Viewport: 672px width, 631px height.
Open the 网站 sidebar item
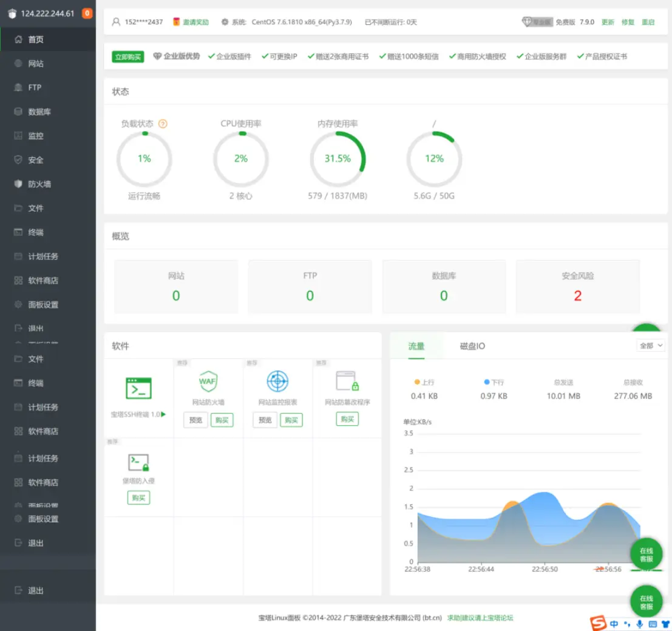pos(36,64)
